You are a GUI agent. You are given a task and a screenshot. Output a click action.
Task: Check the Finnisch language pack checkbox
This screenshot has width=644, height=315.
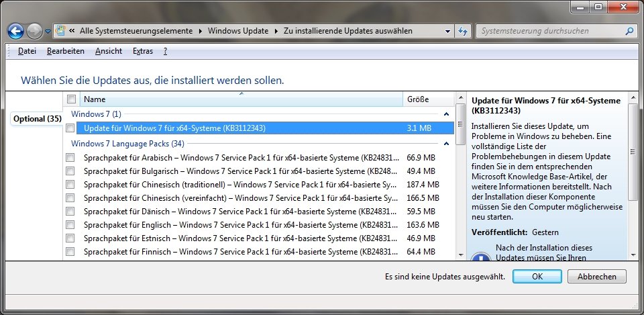coord(70,252)
